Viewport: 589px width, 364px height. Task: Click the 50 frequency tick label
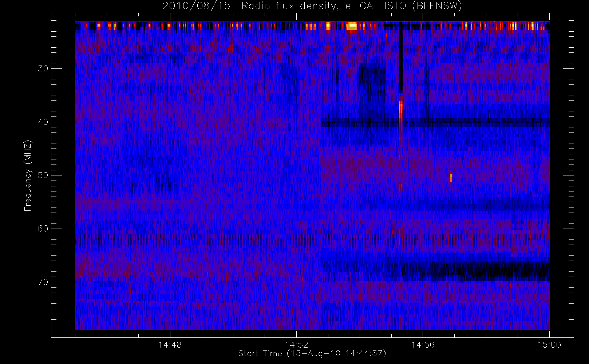click(x=43, y=175)
